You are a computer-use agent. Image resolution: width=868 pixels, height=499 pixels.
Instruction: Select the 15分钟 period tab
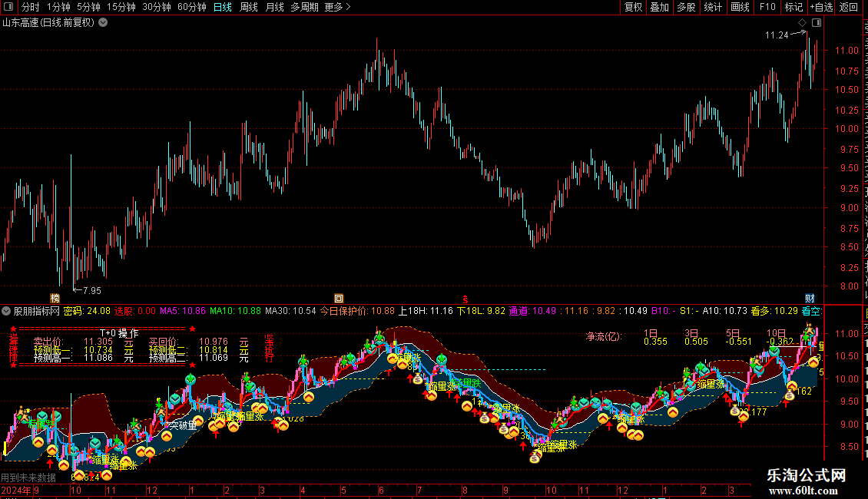[x=121, y=7]
